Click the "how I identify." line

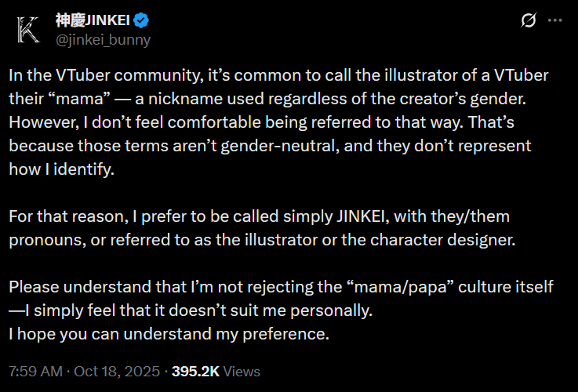pyautogui.click(x=61, y=169)
